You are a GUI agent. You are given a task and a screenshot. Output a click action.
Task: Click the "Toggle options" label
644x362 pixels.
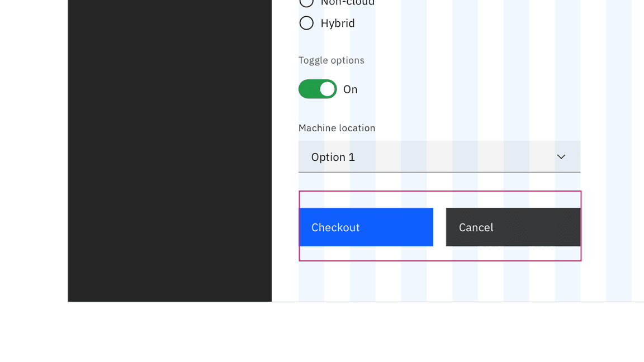point(332,60)
